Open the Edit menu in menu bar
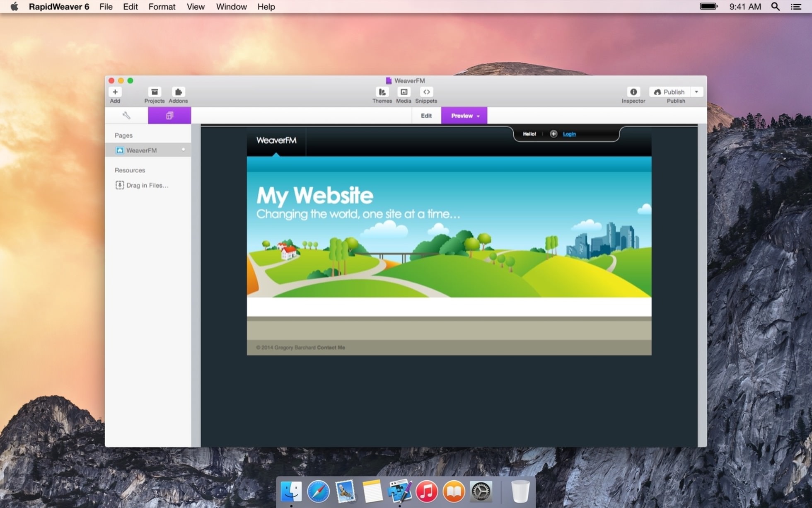The width and height of the screenshot is (812, 508). click(130, 7)
